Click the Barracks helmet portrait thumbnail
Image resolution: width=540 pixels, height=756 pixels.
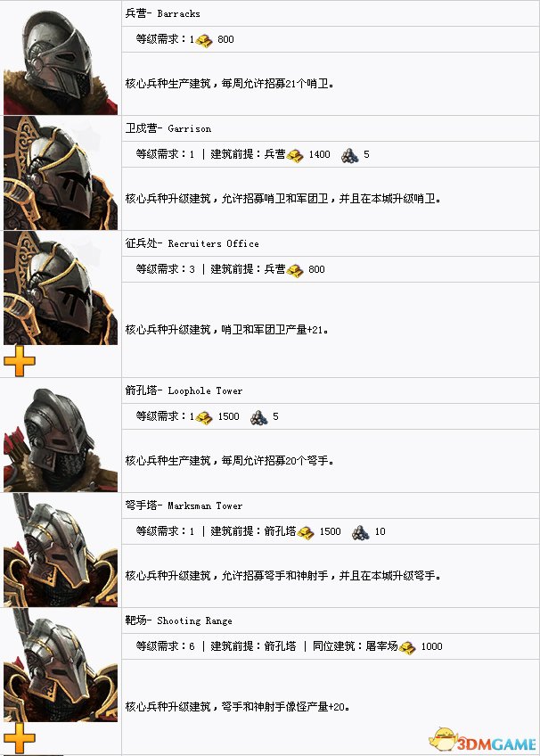(61, 58)
